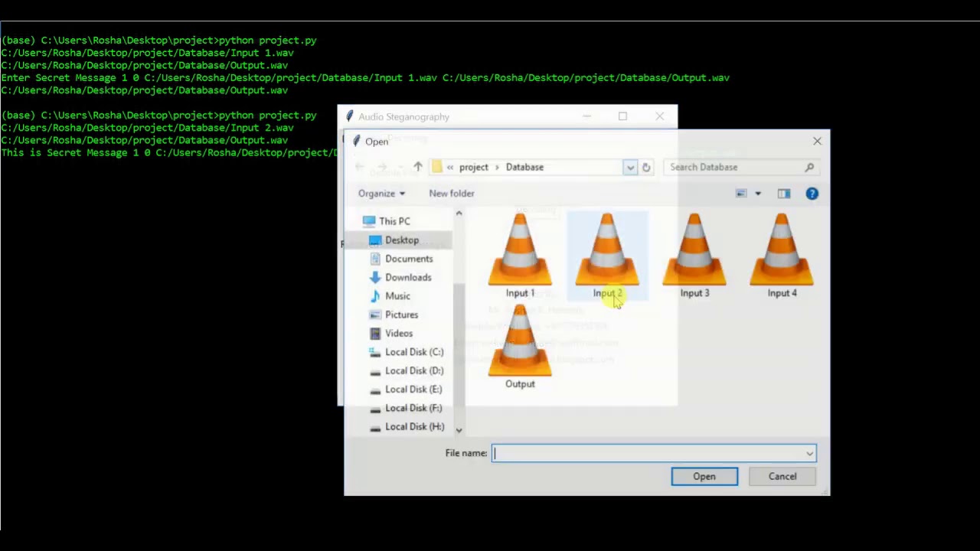Open Music in navigation pane

point(390,296)
